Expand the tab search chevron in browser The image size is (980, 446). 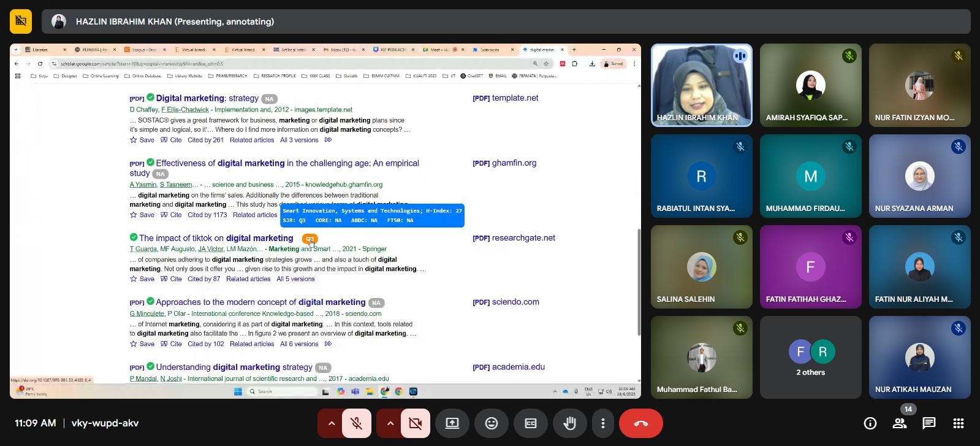pos(15,50)
